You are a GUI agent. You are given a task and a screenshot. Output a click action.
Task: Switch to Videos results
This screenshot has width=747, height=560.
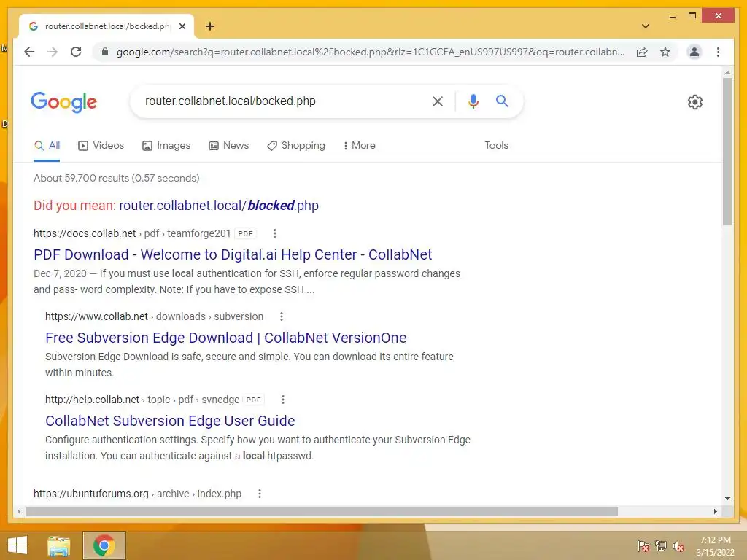(101, 146)
